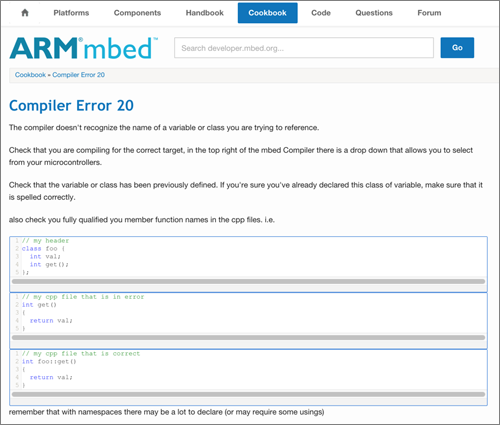This screenshot has width=500, height=425.
Task: Select the Cookbook tab
Action: 267,13
